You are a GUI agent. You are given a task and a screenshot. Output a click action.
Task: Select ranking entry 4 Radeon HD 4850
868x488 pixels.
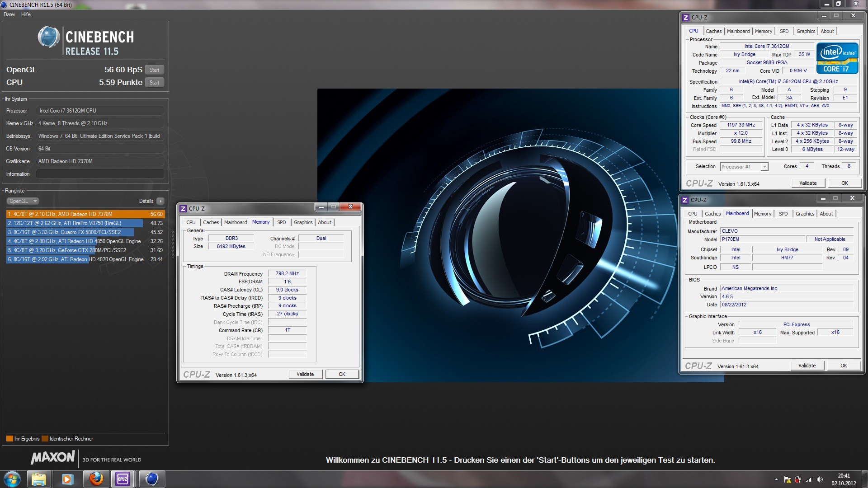[x=85, y=241]
